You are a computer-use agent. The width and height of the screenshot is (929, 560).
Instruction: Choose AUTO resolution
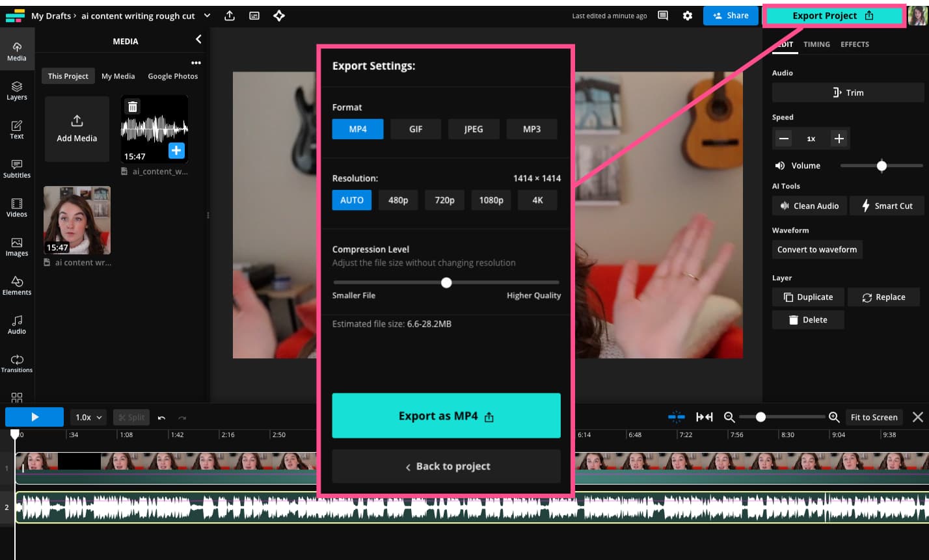point(352,200)
